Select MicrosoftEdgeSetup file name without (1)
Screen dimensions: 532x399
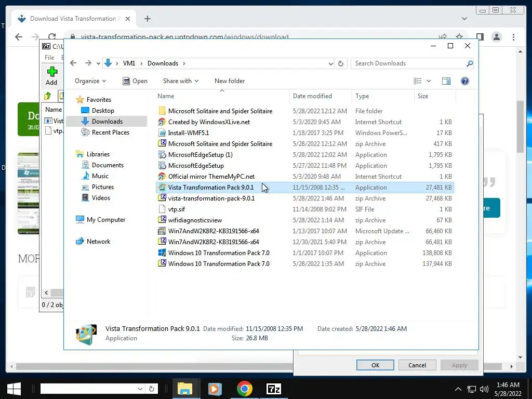[196, 166]
